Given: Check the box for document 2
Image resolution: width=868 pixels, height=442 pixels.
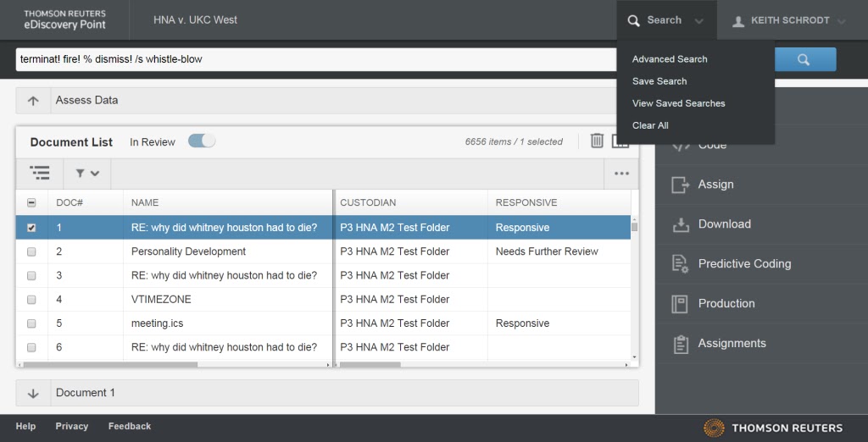Looking at the screenshot, I should click(31, 251).
